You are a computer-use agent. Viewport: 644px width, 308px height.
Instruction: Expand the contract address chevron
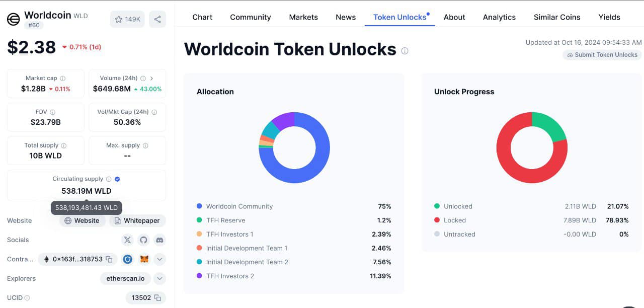(159, 259)
